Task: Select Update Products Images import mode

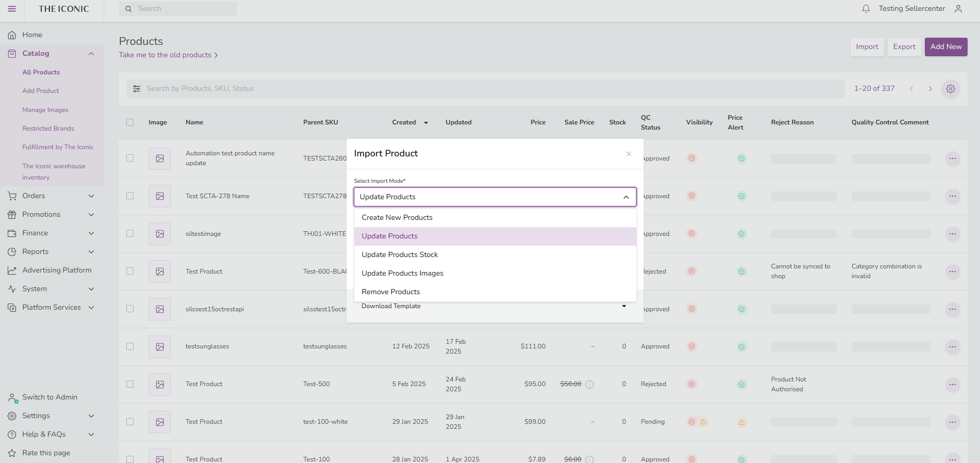Action: click(x=495, y=274)
